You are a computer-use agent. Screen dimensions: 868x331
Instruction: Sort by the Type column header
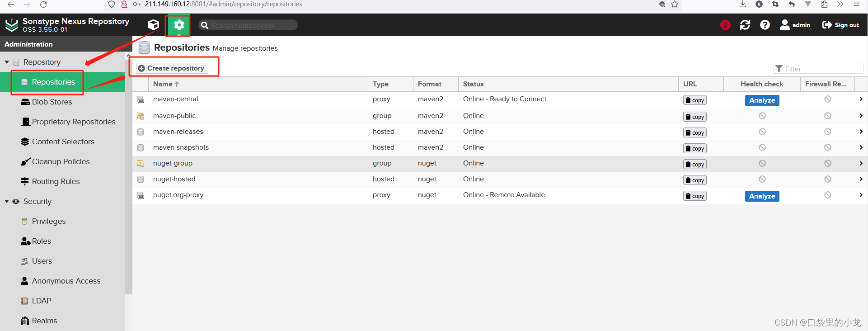click(x=390, y=84)
